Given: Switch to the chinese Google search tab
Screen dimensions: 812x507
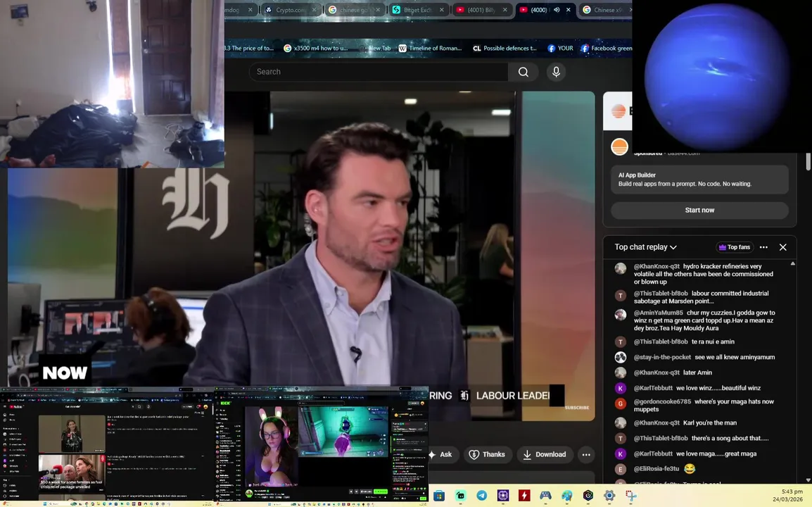Looking at the screenshot, I should (355, 10).
